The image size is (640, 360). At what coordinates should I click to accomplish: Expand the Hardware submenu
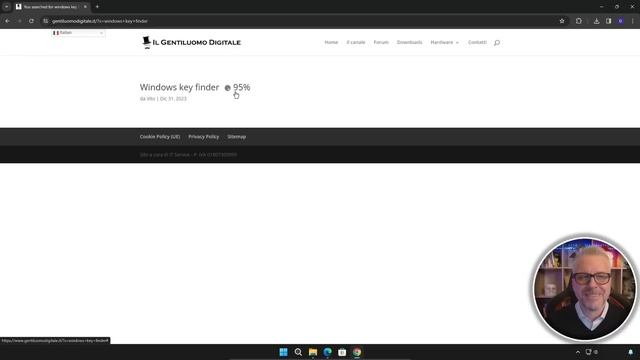click(444, 42)
